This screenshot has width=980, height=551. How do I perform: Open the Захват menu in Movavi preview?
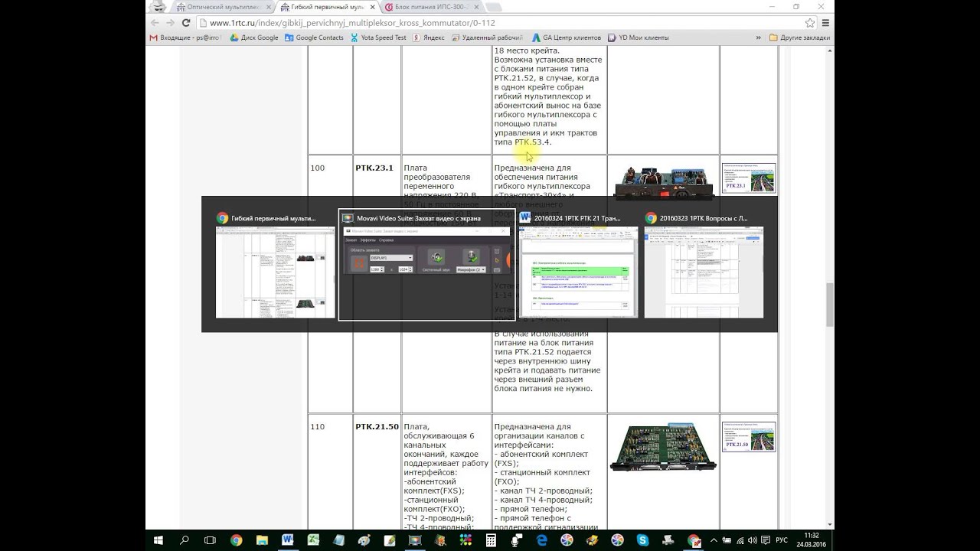[x=351, y=240]
